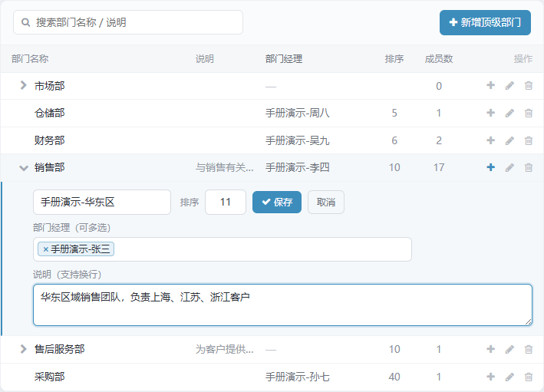The height and width of the screenshot is (392, 544).
Task: Open the 部门经理 multi-select field
Action: (x=223, y=249)
